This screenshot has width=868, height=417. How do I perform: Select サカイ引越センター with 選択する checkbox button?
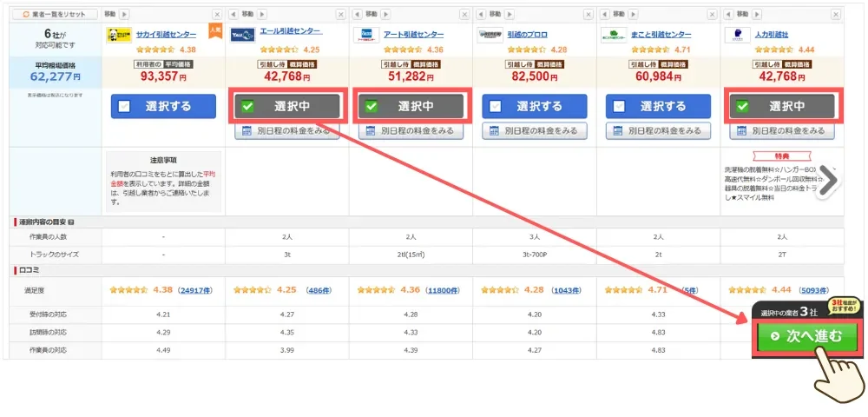click(163, 106)
